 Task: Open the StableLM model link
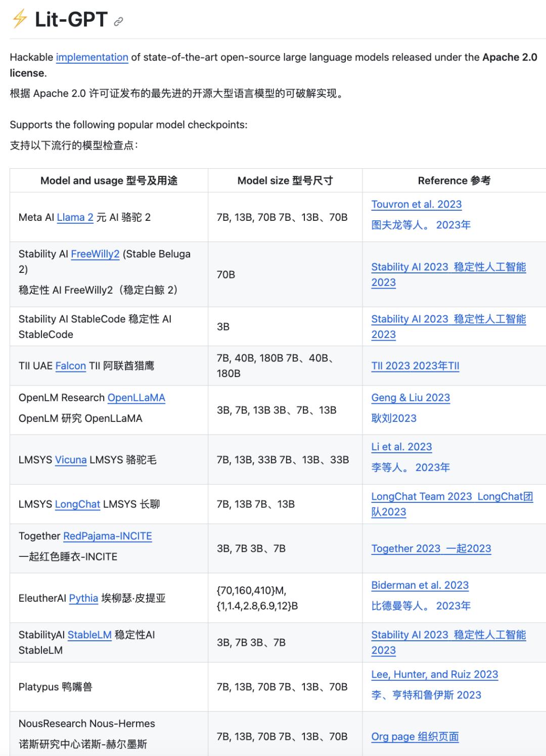point(89,635)
